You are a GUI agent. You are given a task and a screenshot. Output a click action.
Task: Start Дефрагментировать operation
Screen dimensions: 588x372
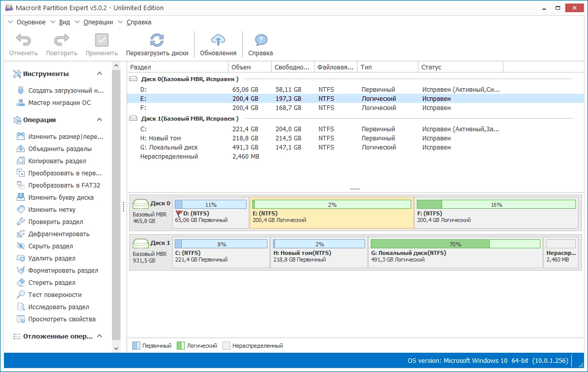click(x=53, y=234)
